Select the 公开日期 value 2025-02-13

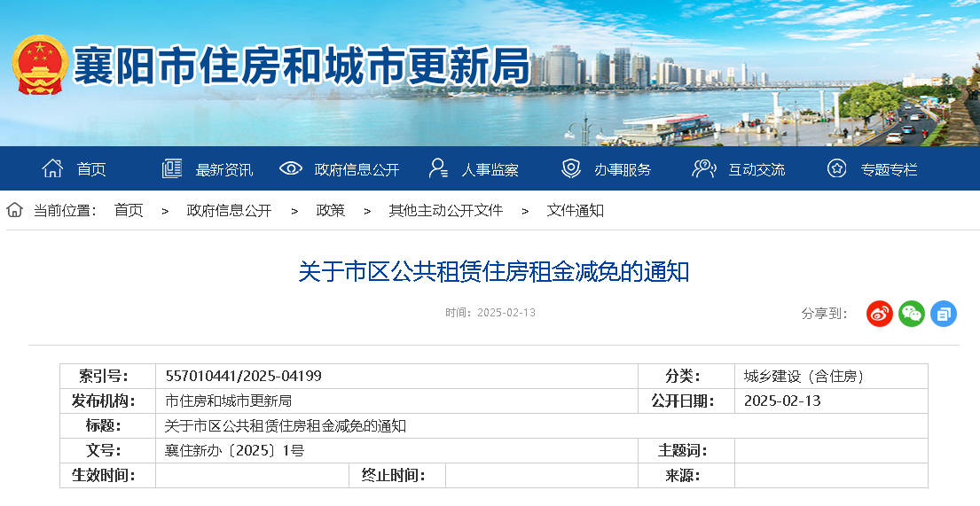(x=782, y=401)
